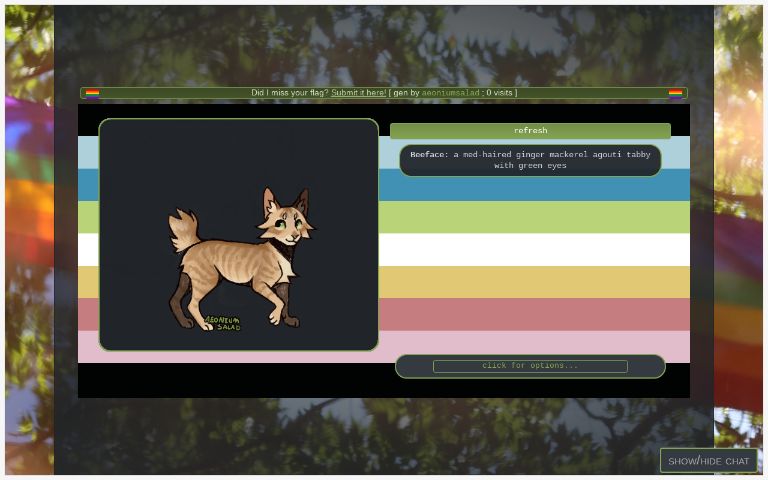Click the salmon red flag stripe

tap(530, 313)
